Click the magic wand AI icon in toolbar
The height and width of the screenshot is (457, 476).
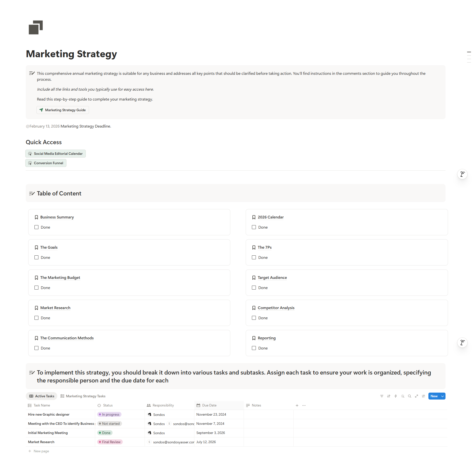click(x=403, y=396)
